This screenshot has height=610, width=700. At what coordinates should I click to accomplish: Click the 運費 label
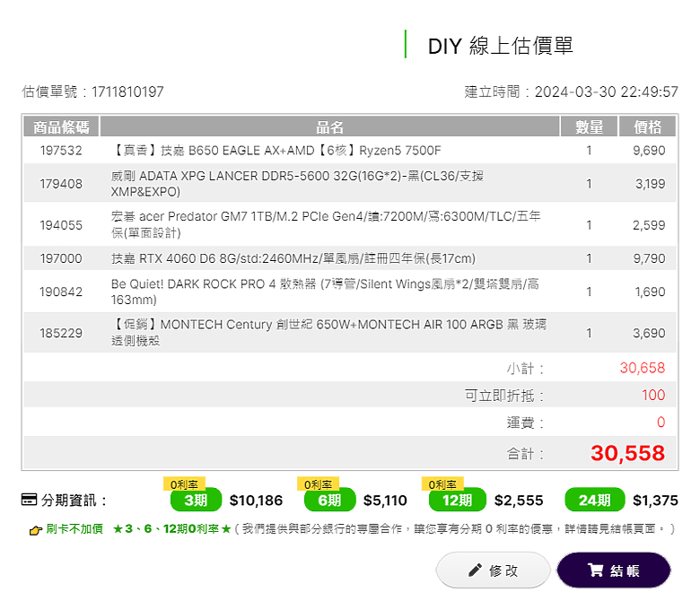tap(525, 423)
